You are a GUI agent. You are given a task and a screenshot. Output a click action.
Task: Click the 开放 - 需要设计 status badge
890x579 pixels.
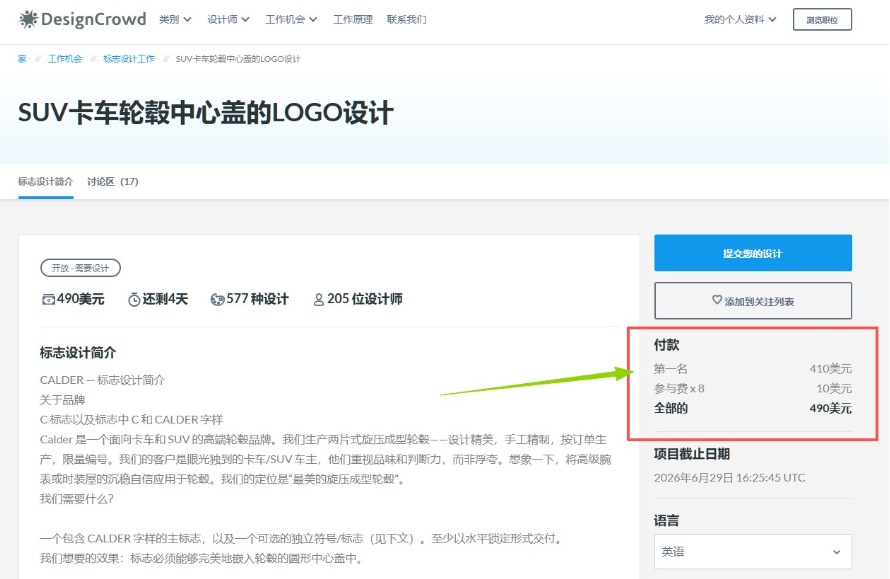80,268
